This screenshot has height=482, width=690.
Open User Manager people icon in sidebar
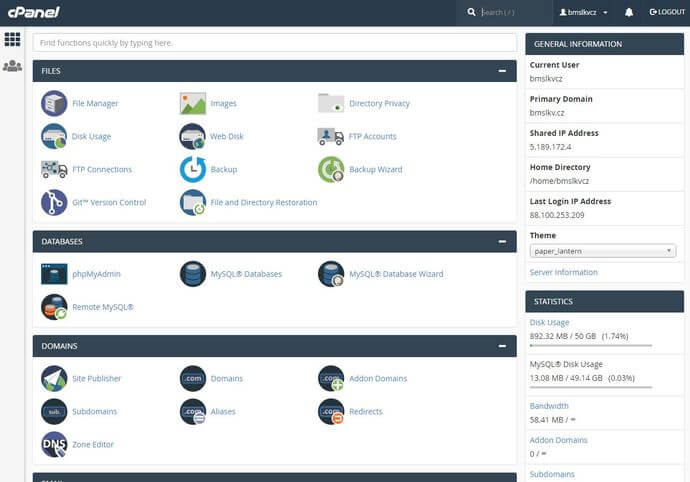click(12, 66)
